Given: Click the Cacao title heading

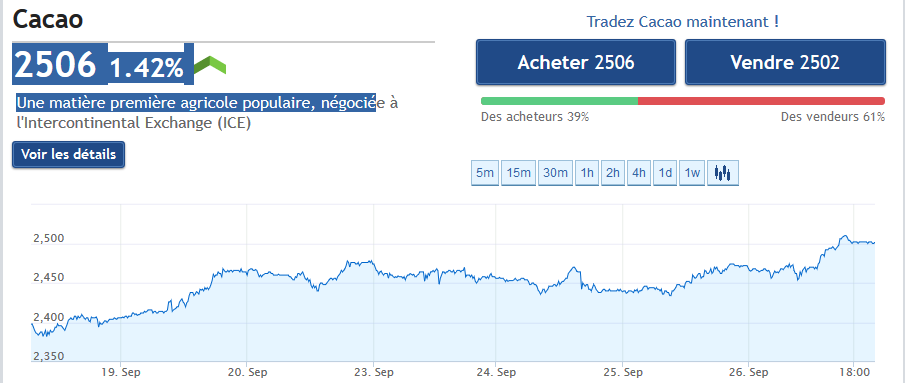Looking at the screenshot, I should pos(48,20).
